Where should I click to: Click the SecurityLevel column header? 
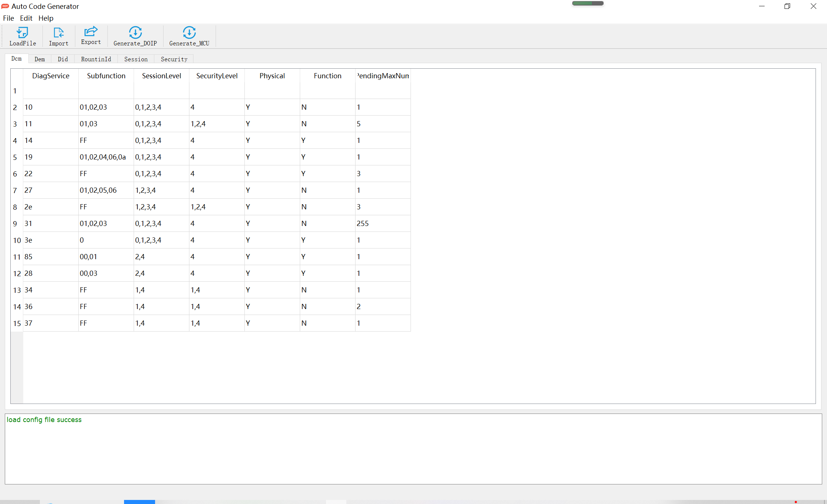click(x=217, y=76)
